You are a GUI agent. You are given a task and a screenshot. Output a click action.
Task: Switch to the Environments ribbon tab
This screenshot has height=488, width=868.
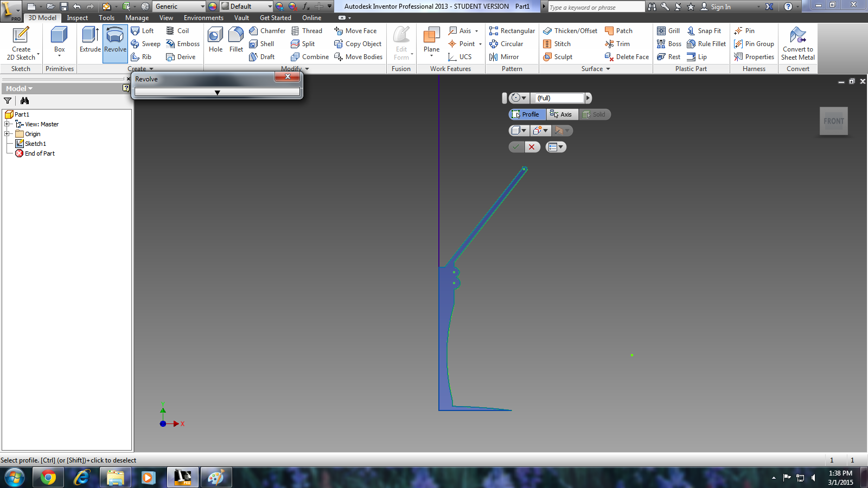(203, 18)
